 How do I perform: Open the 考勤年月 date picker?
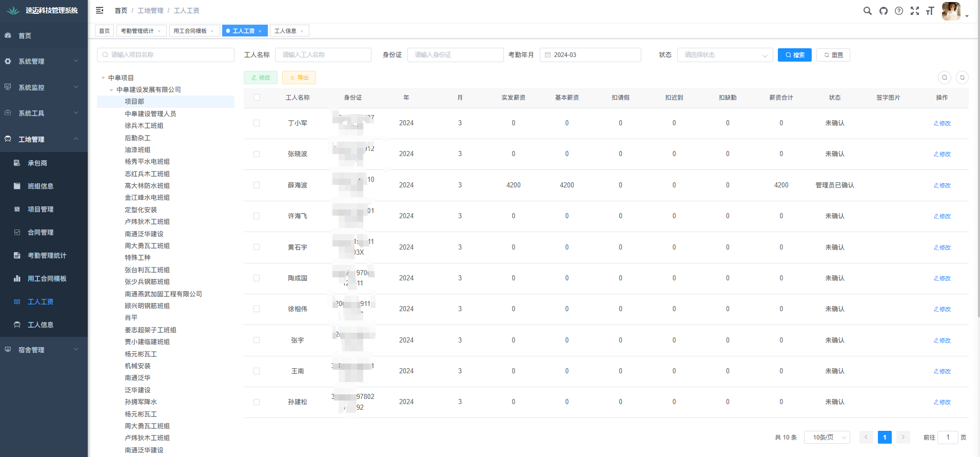click(591, 54)
